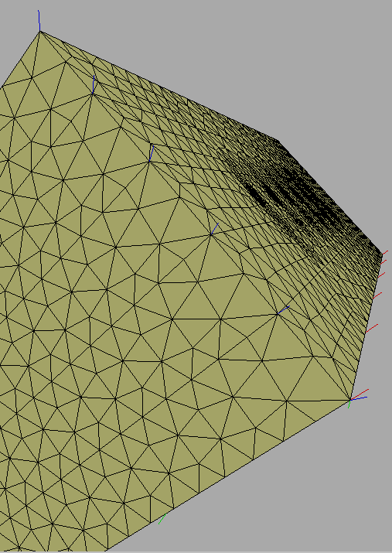Click blue marker on third ridge vertex from apex
Image resolution: width=392 pixels, height=553 pixels.
[152, 153]
